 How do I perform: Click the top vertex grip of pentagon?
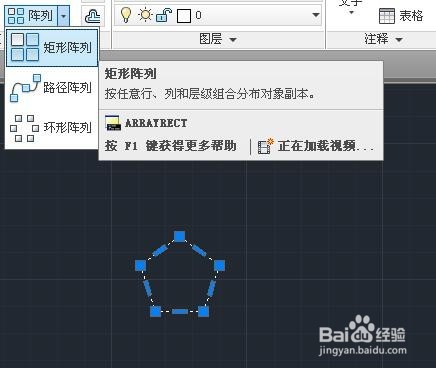click(x=180, y=236)
